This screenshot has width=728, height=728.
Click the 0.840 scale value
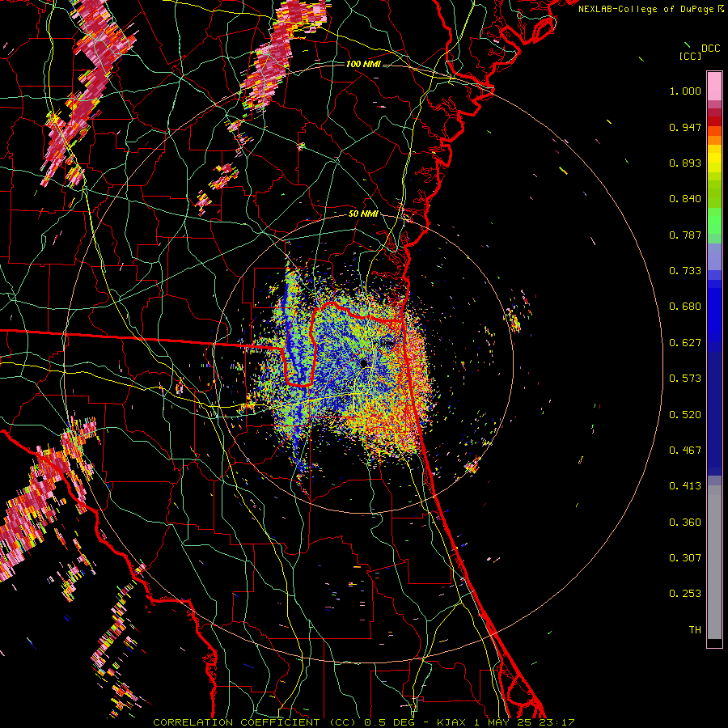click(685, 199)
